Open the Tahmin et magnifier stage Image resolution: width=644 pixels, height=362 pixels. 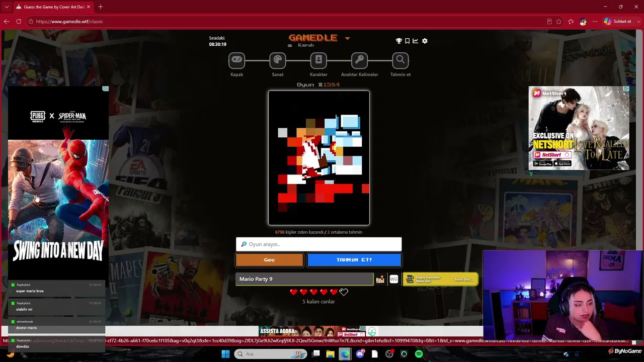click(x=400, y=60)
